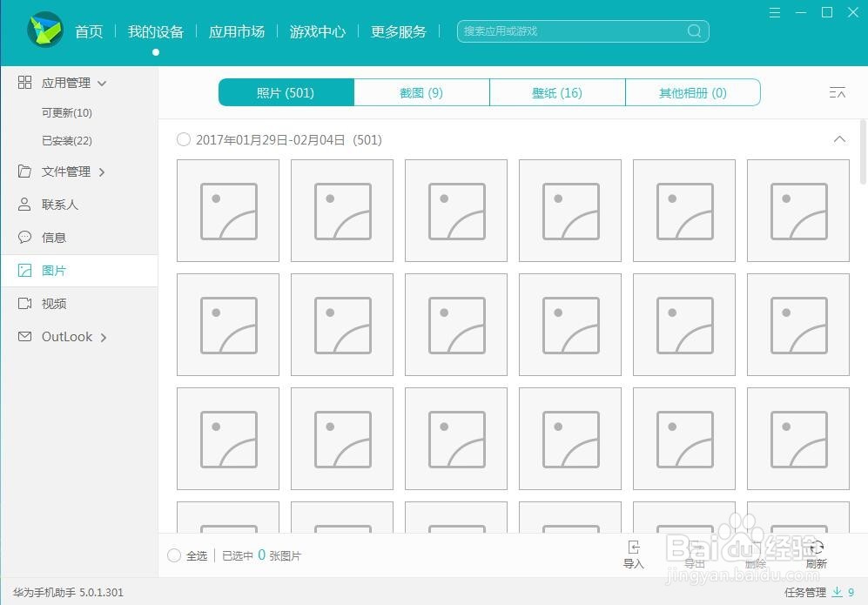
Task: Select the first photo thumbnail in first row
Action: click(x=228, y=211)
